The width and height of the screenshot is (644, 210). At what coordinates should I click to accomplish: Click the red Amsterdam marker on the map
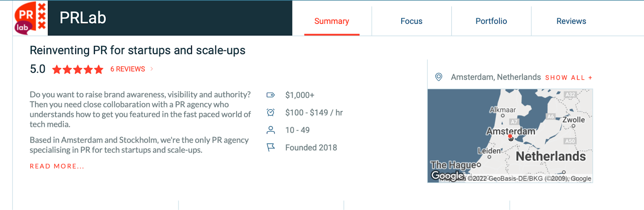pyautogui.click(x=510, y=137)
